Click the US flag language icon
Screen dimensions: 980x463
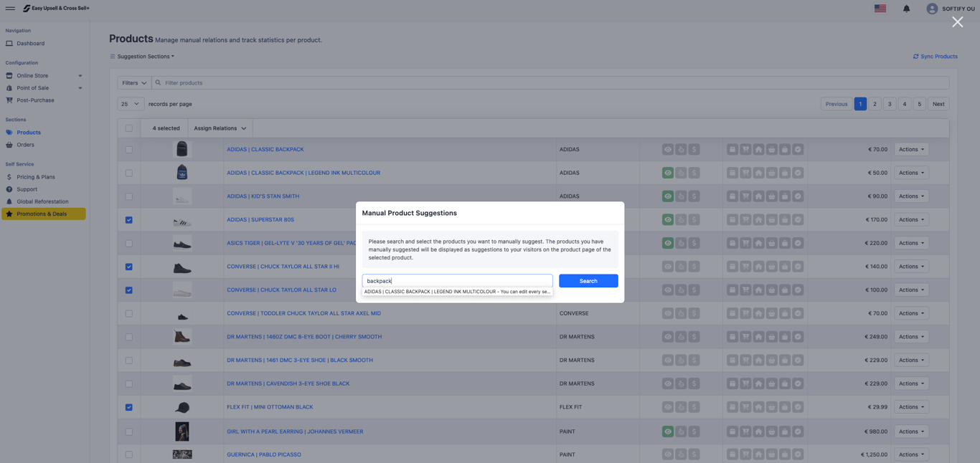(880, 9)
